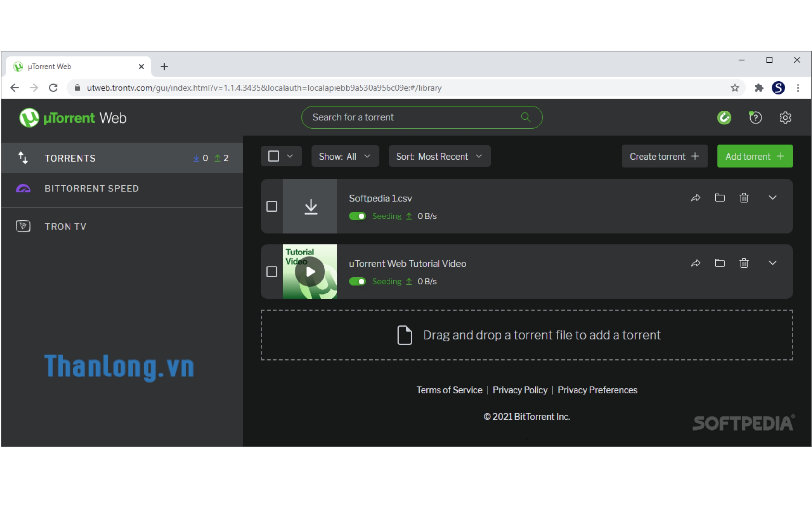Open the Privacy Policy link
The image size is (812, 508).
pos(520,390)
